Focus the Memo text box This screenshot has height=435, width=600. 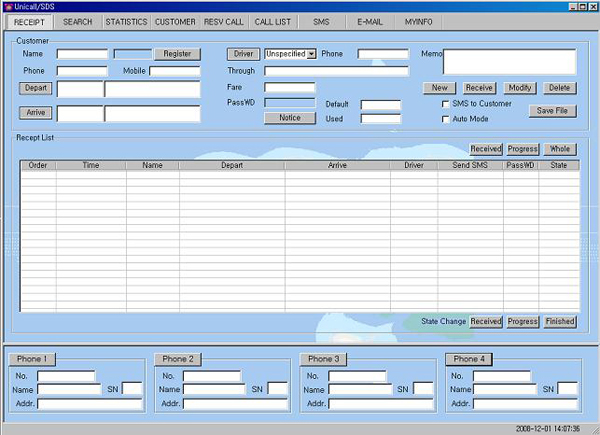pos(511,62)
